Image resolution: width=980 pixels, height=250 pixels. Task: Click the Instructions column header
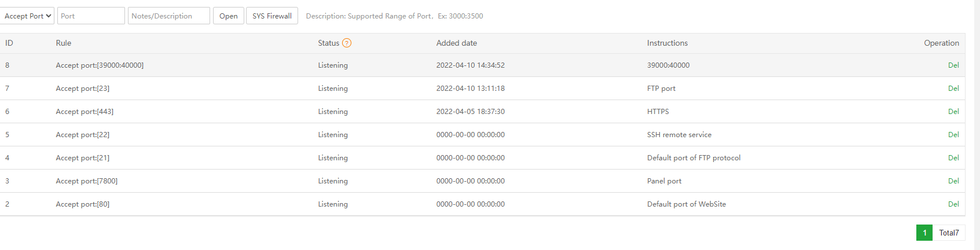click(x=667, y=43)
